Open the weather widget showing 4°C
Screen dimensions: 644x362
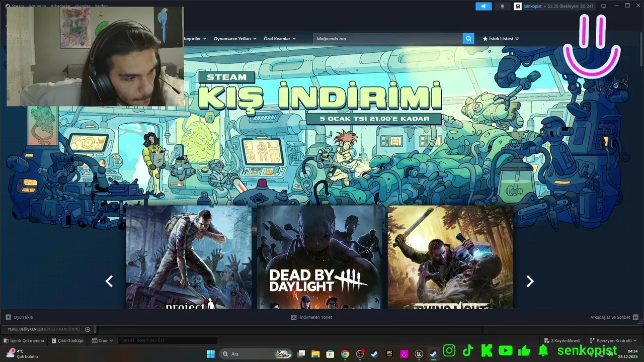(x=22, y=354)
